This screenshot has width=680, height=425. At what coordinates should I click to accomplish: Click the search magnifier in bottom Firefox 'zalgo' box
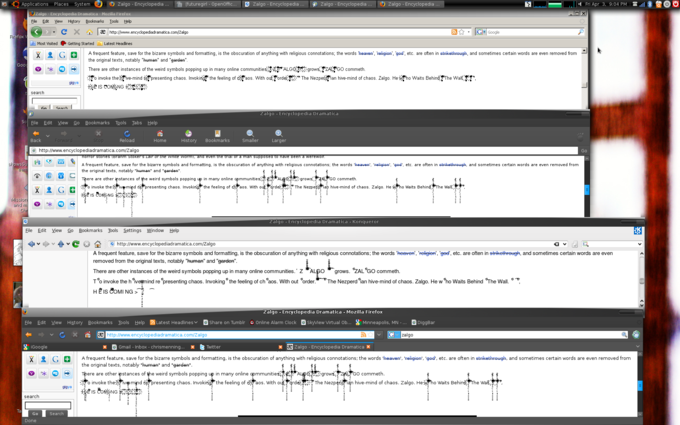click(624, 335)
